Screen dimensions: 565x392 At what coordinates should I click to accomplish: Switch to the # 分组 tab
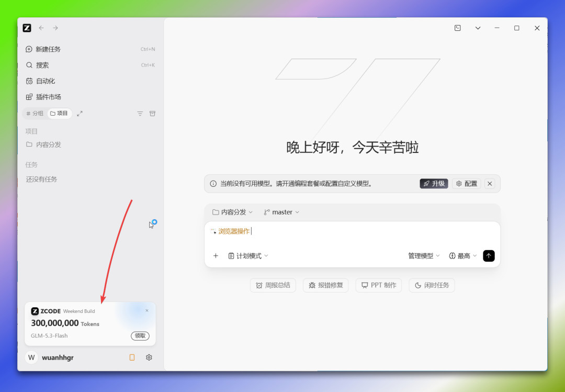(35, 113)
